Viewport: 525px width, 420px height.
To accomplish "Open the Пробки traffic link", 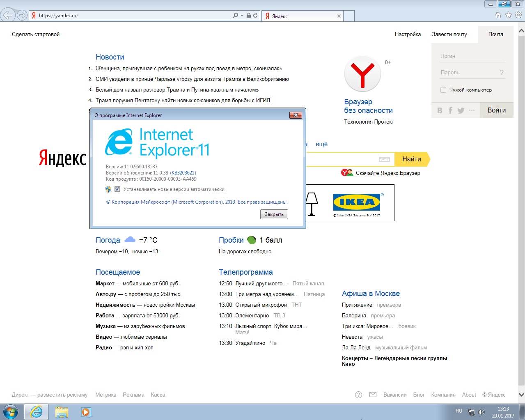I will pyautogui.click(x=231, y=240).
